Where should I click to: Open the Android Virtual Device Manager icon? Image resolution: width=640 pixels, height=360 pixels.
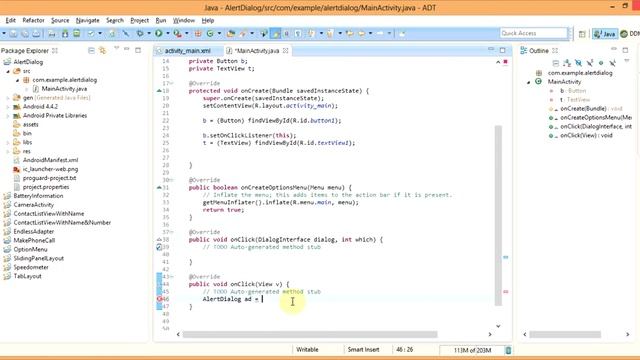point(76,33)
